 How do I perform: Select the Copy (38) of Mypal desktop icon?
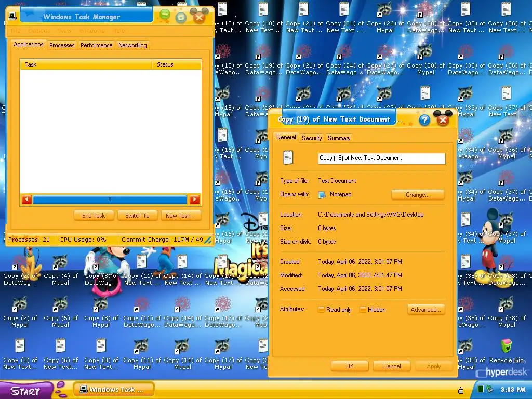[506, 304]
